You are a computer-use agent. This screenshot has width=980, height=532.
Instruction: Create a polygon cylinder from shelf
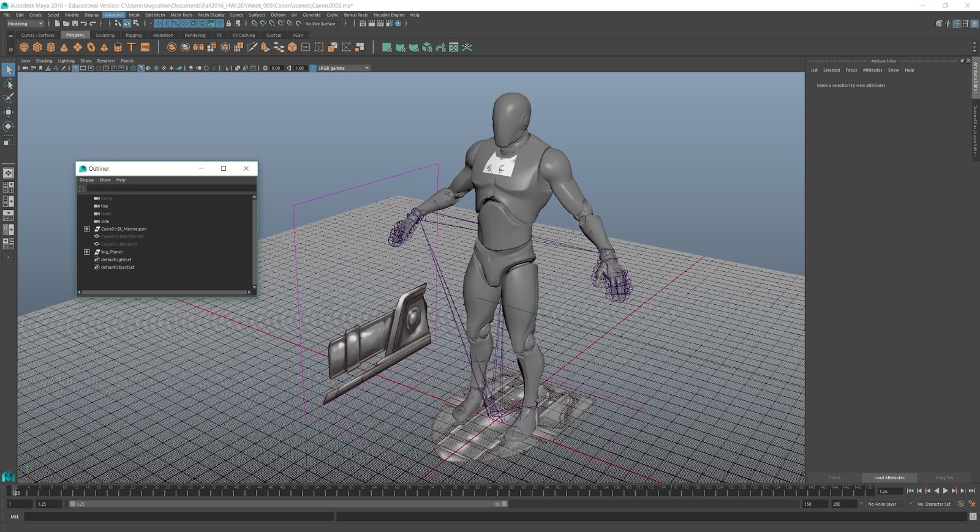pos(51,47)
